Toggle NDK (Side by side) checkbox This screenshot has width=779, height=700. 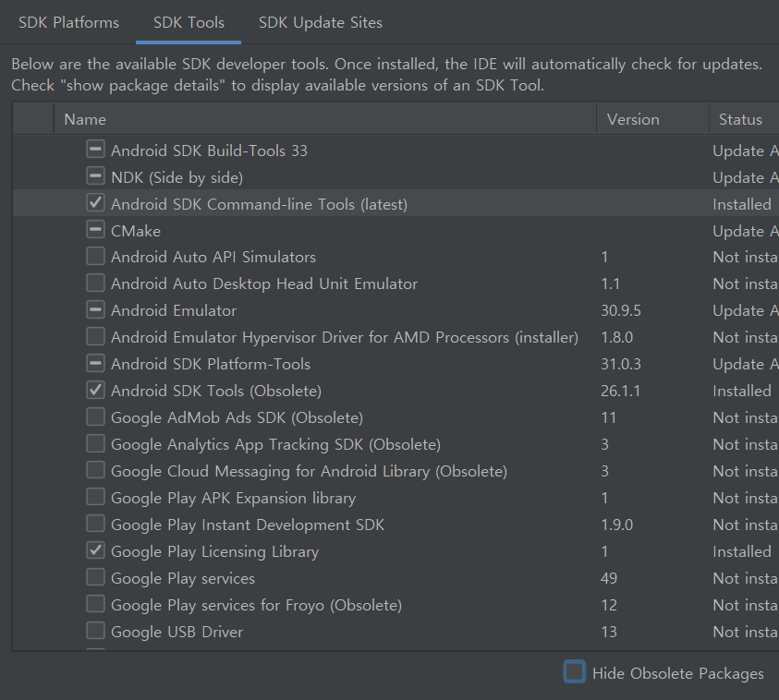95,175
